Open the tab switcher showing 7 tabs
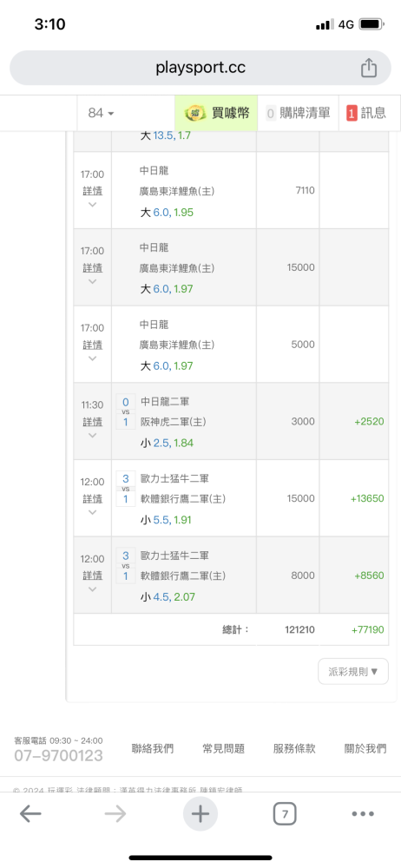Screen dimensions: 401x868 pyautogui.click(x=285, y=814)
